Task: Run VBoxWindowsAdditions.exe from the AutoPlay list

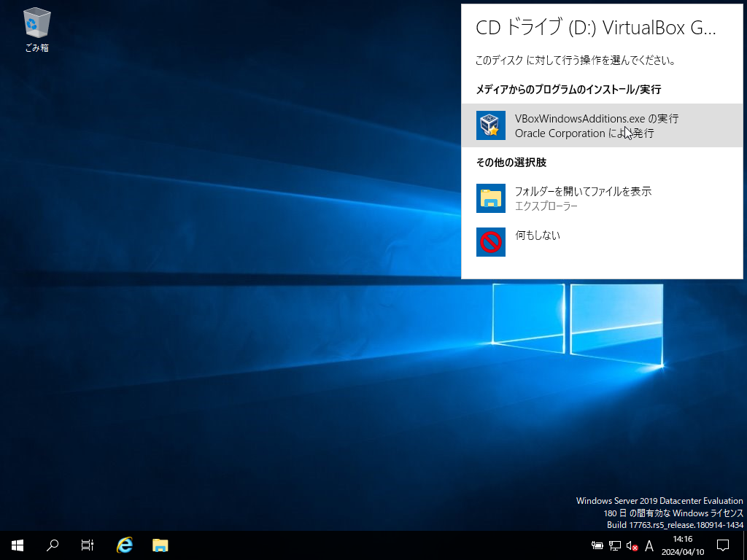Action: 602,125
